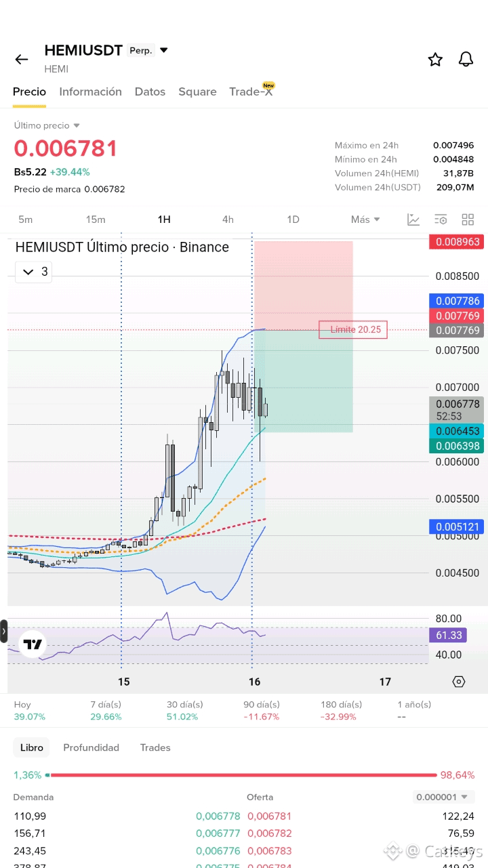Click the TradingView logo on chart
This screenshot has height=868, width=488.
[x=33, y=644]
